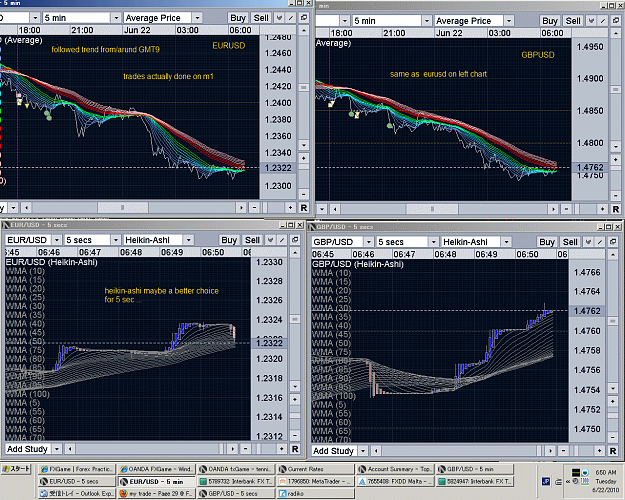Open the Heikin-Ashi dropdown in the GBP/USD 5 secs chart
This screenshot has height=500, width=625.
(506, 242)
